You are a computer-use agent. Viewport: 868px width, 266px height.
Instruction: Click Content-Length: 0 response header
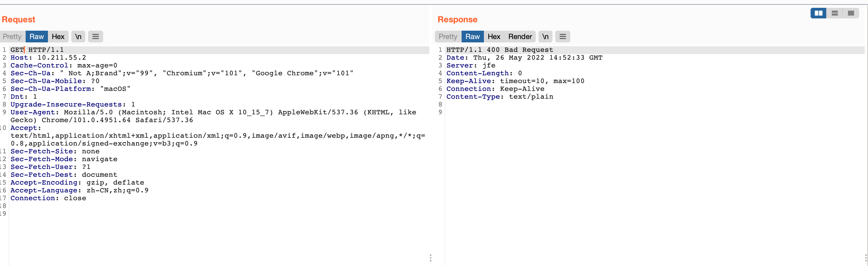coord(484,73)
